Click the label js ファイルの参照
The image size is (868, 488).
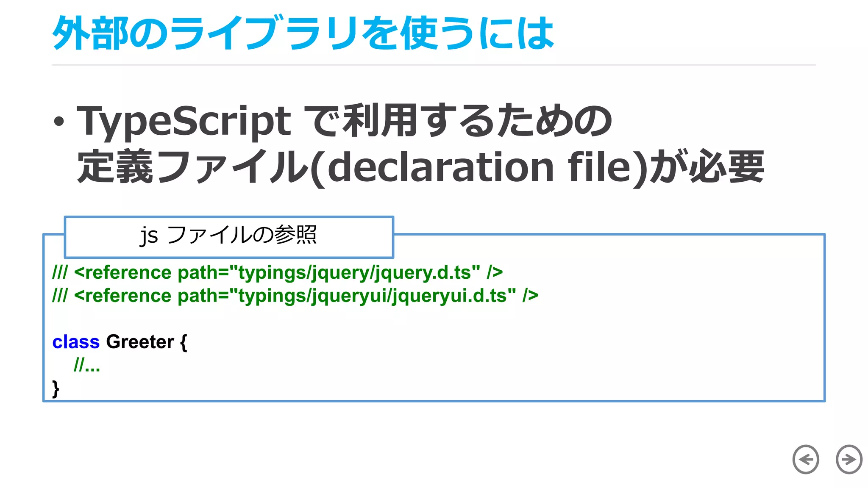tap(228, 235)
